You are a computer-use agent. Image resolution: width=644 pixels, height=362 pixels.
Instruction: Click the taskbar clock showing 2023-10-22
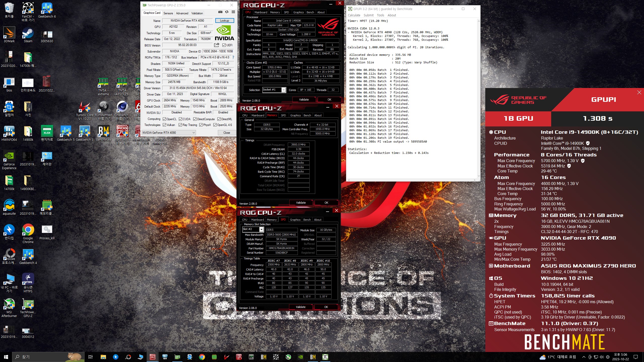pos(620,357)
